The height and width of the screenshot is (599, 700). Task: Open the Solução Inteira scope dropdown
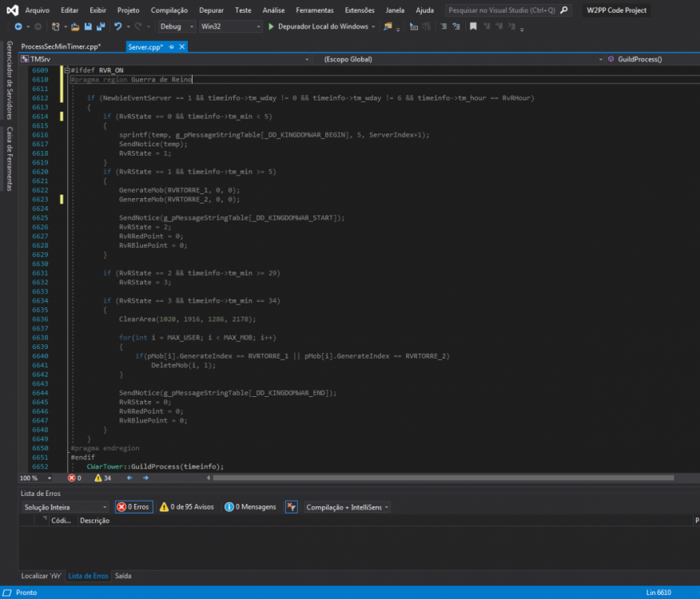click(x=66, y=507)
